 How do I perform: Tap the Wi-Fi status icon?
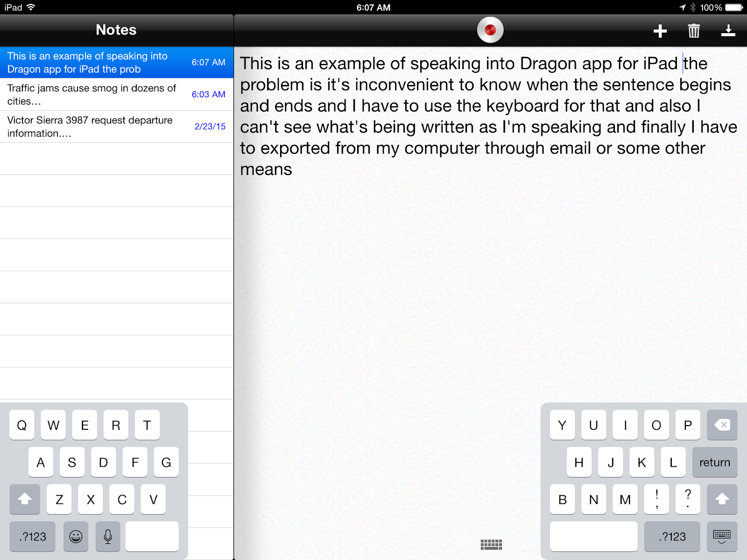tap(31, 7)
